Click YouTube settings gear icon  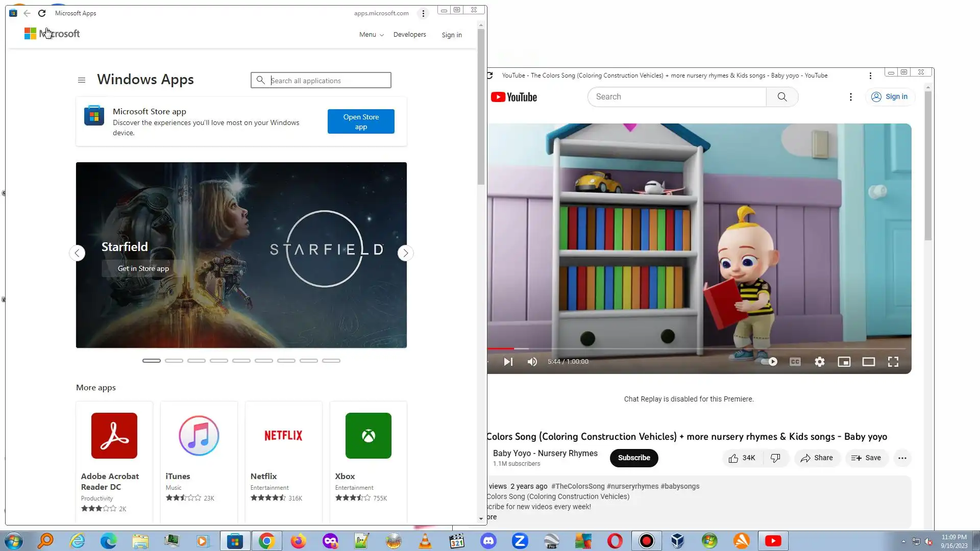819,362
